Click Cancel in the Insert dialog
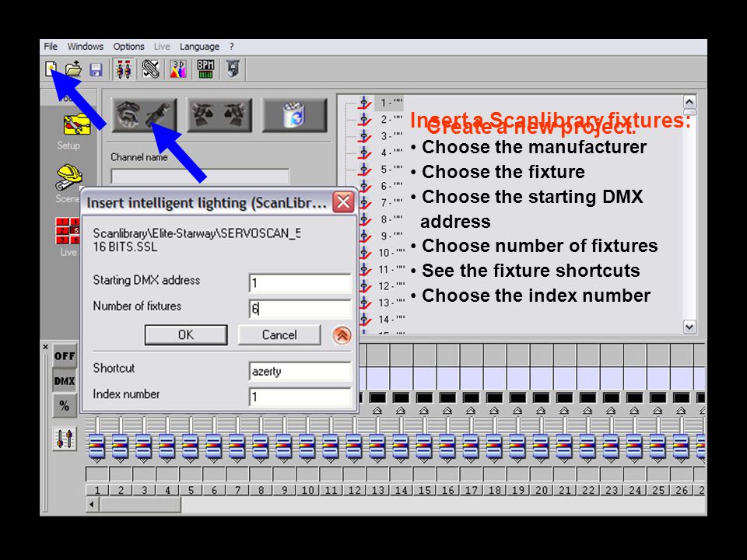The width and height of the screenshot is (747, 560). coord(279,334)
